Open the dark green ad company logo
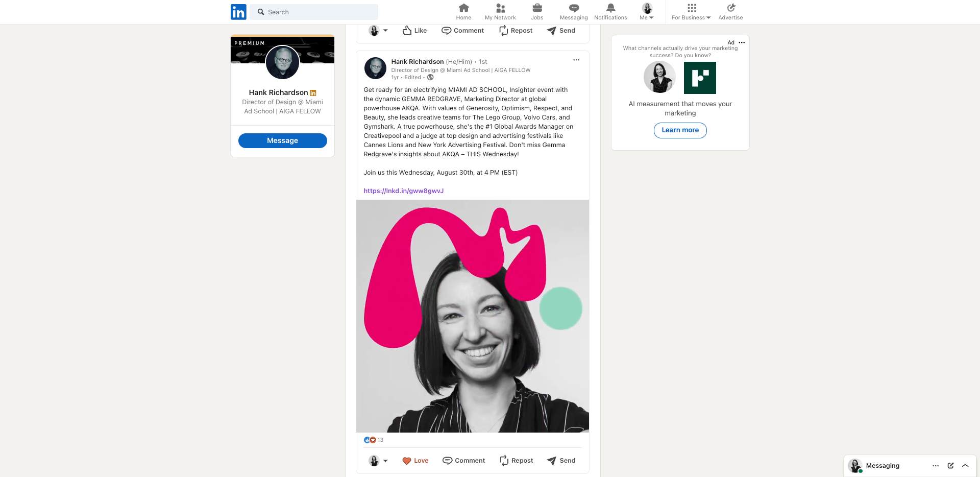Viewport: 980px width, 477px height. coord(700,78)
